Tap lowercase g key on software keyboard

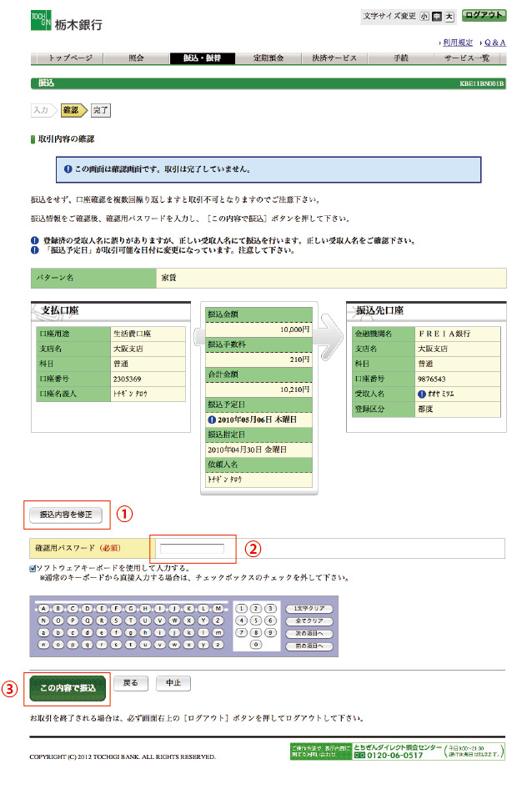[131, 632]
